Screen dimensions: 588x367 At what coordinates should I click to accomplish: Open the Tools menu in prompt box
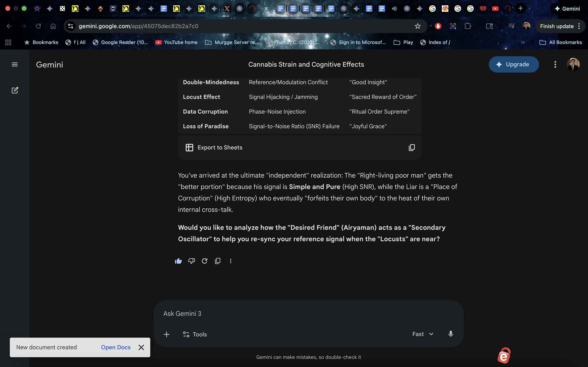(195, 334)
